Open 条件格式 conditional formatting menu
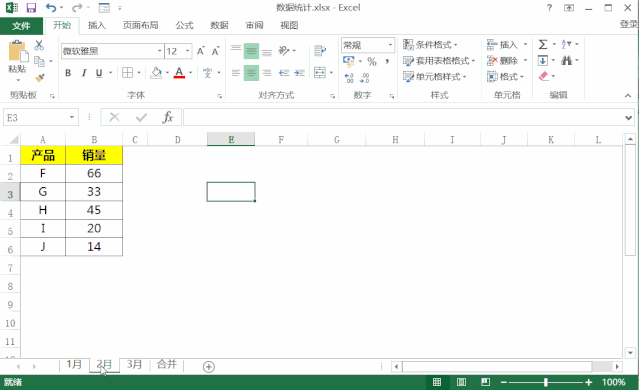The height and width of the screenshot is (390, 639). (x=430, y=44)
